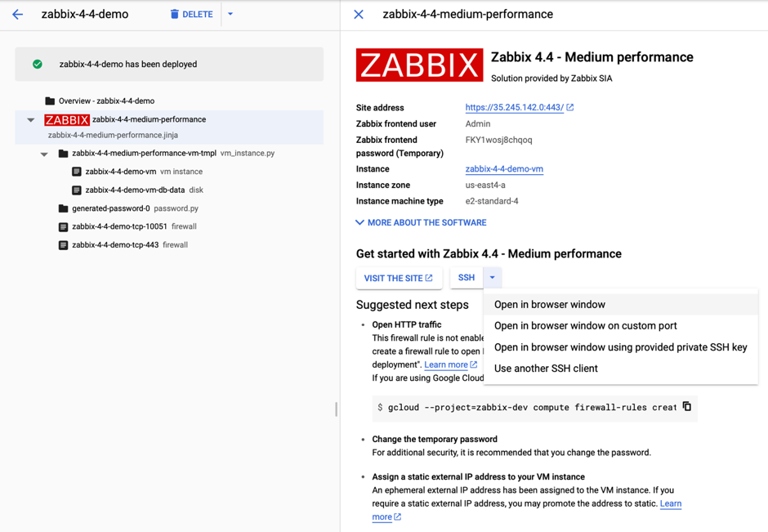
Task: Open the dropdown arrow beside DELETE
Action: [230, 14]
